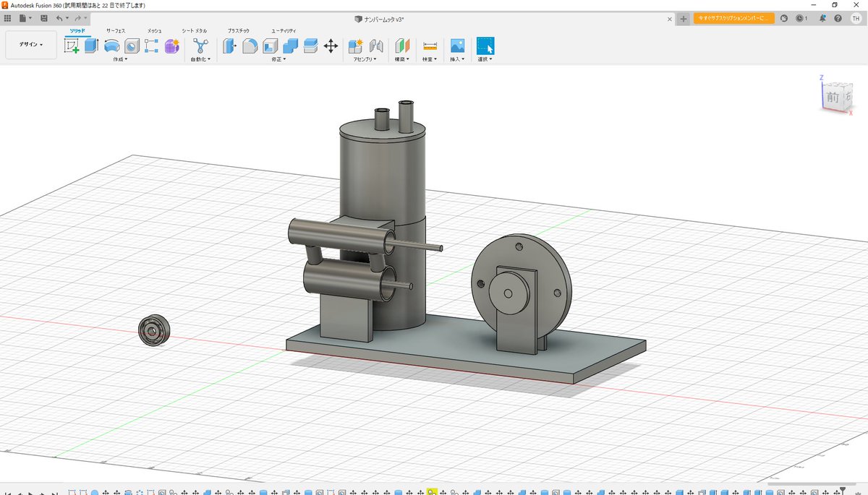Switch to the ユーティリティ tab
Viewport: 868px width, 495px height.
[284, 31]
